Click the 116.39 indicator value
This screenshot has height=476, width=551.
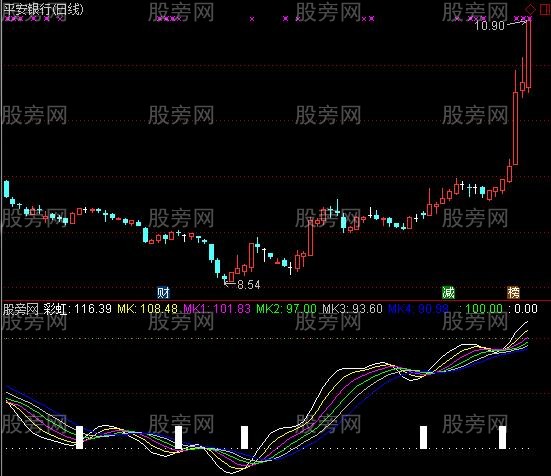pyautogui.click(x=93, y=309)
